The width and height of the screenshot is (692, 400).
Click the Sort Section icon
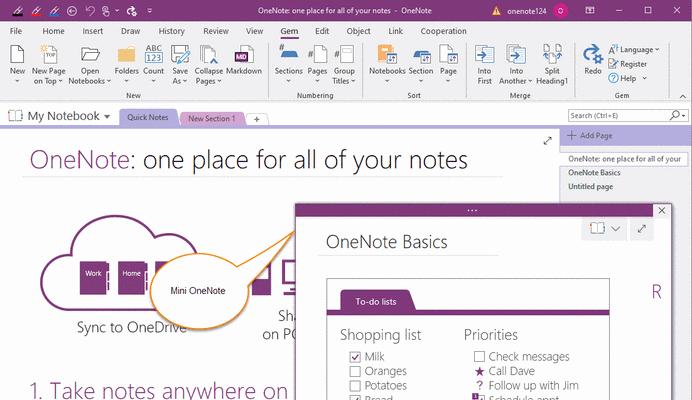(421, 57)
